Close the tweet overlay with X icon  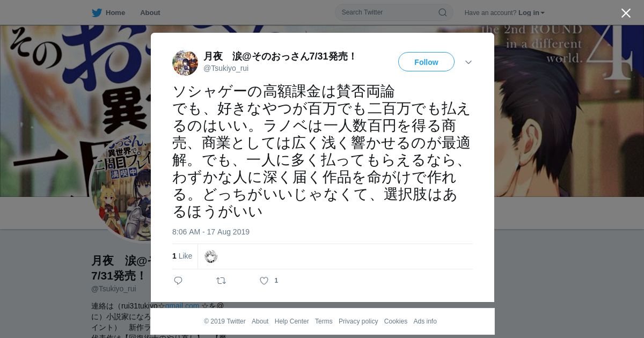pos(626,13)
